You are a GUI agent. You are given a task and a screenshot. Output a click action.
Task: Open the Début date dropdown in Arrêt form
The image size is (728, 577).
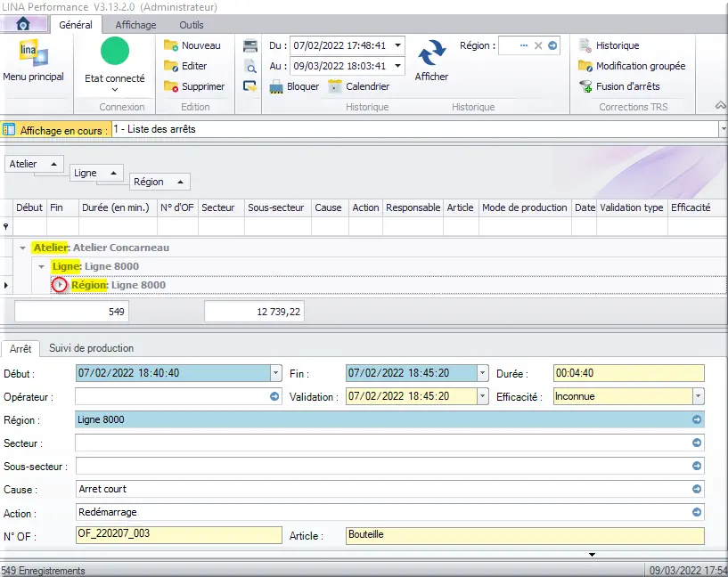coord(276,373)
